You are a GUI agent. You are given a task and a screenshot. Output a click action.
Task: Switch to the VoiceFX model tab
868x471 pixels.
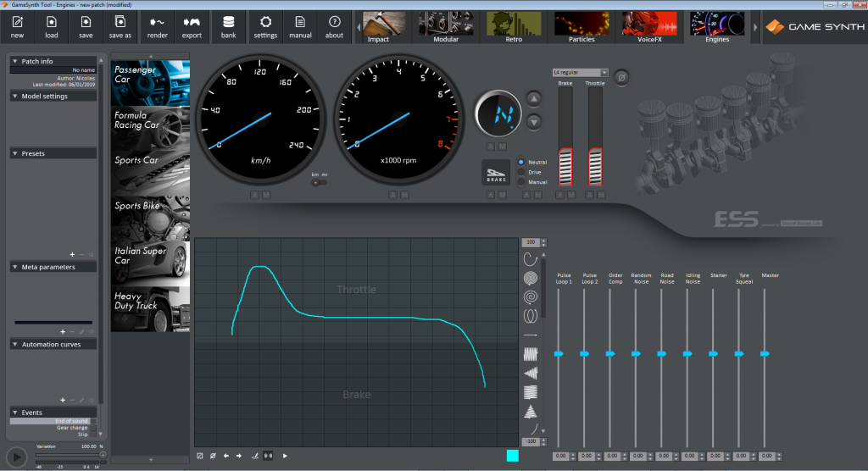point(648,26)
